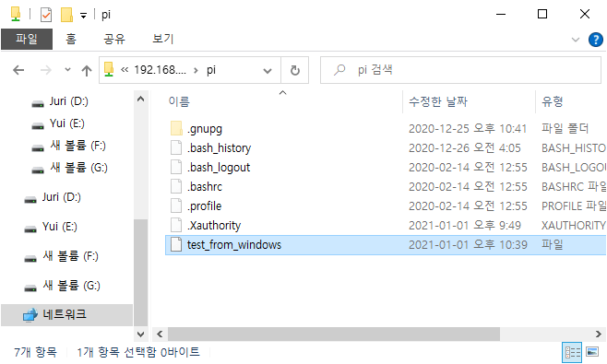Open the 파일 menu tab
607x364 pixels.
tap(27, 39)
